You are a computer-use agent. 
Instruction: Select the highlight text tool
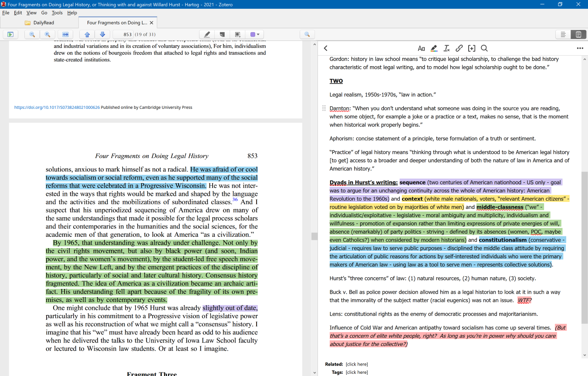(x=207, y=34)
